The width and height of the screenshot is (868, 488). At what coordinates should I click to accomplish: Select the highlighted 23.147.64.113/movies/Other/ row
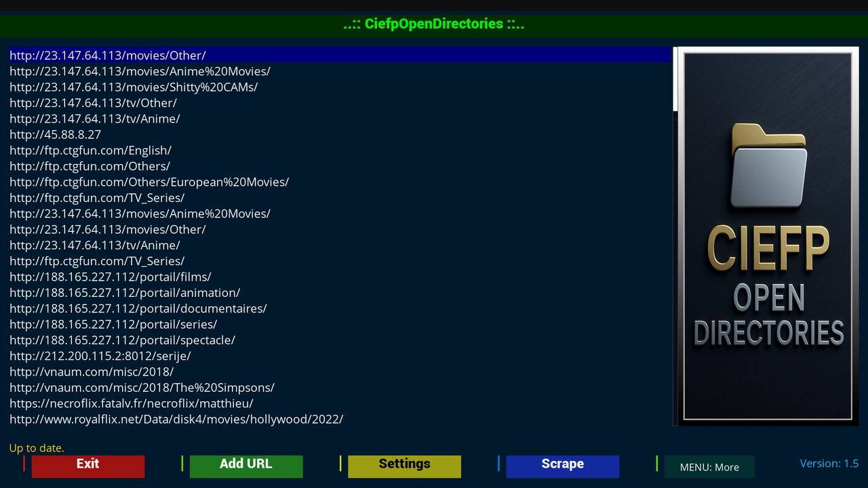(340, 55)
